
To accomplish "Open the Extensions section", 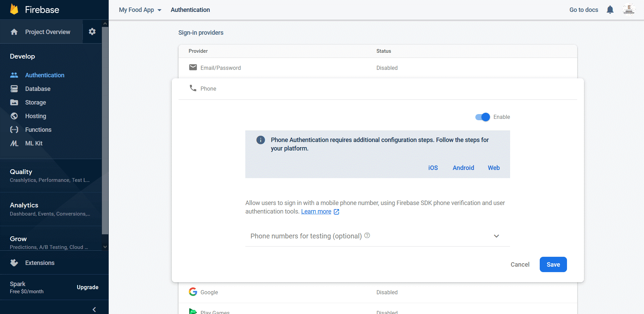I will (40, 263).
